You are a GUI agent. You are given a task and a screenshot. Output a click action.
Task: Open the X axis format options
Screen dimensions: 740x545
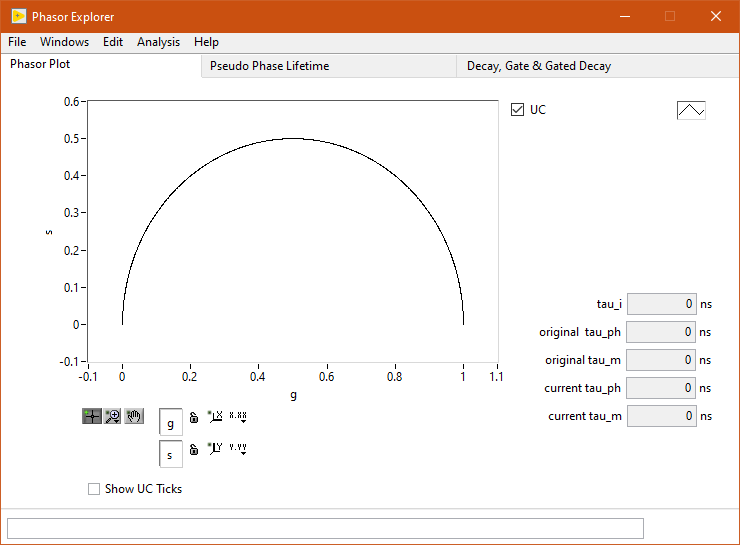[238, 417]
